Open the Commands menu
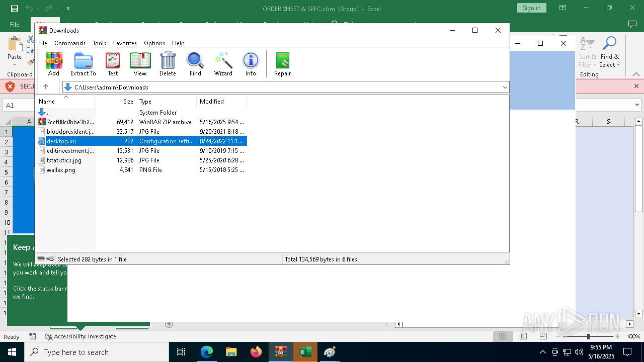Image resolution: width=644 pixels, height=362 pixels. [70, 43]
